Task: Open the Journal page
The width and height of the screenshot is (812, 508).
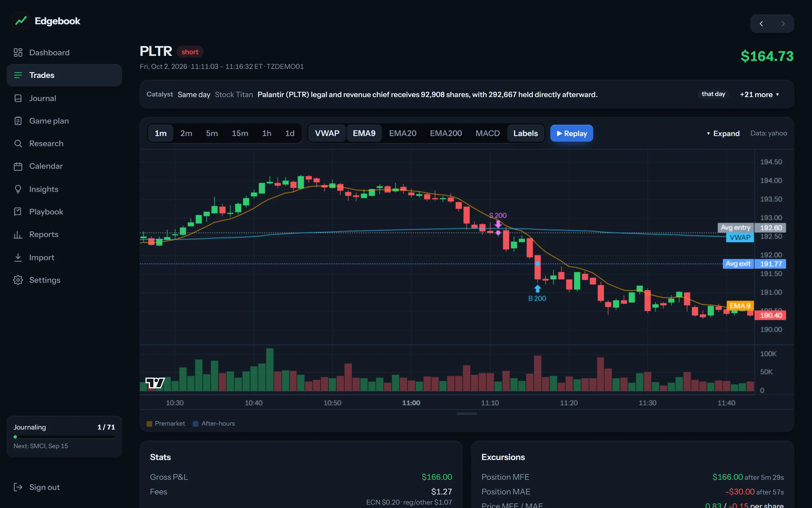Action: click(64, 98)
